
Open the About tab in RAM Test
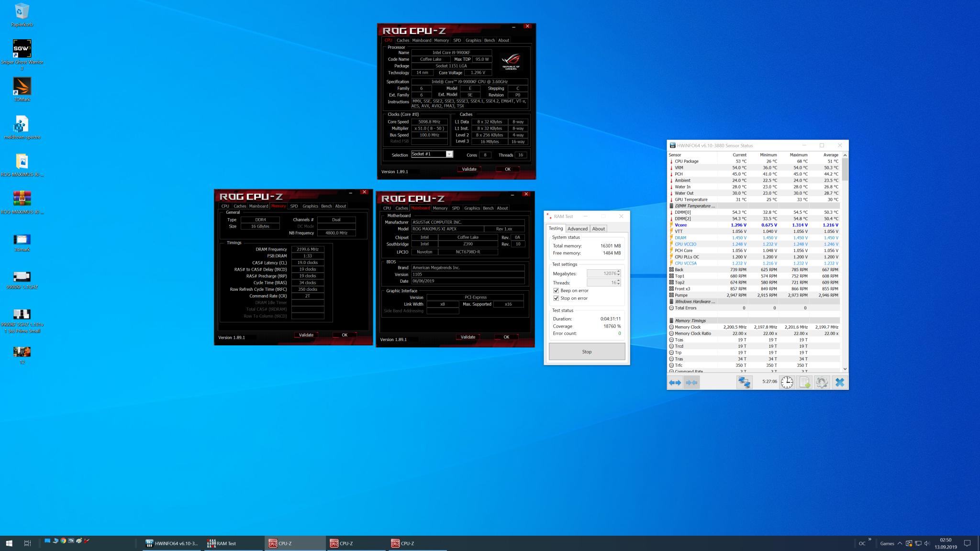[598, 229]
